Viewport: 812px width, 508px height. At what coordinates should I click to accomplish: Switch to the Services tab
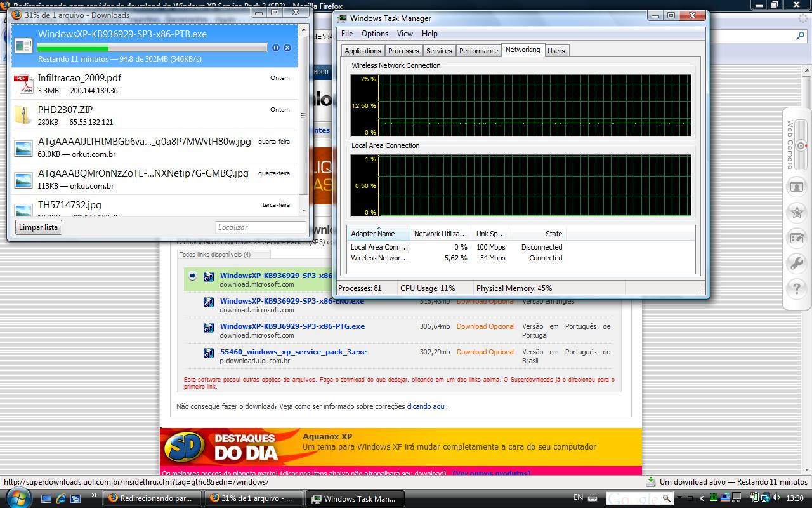[x=439, y=51]
